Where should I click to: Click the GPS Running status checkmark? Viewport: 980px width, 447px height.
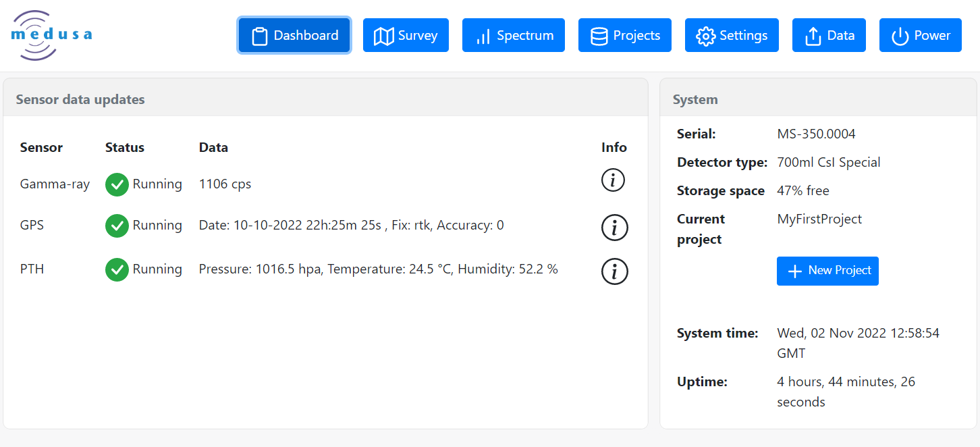click(x=116, y=225)
